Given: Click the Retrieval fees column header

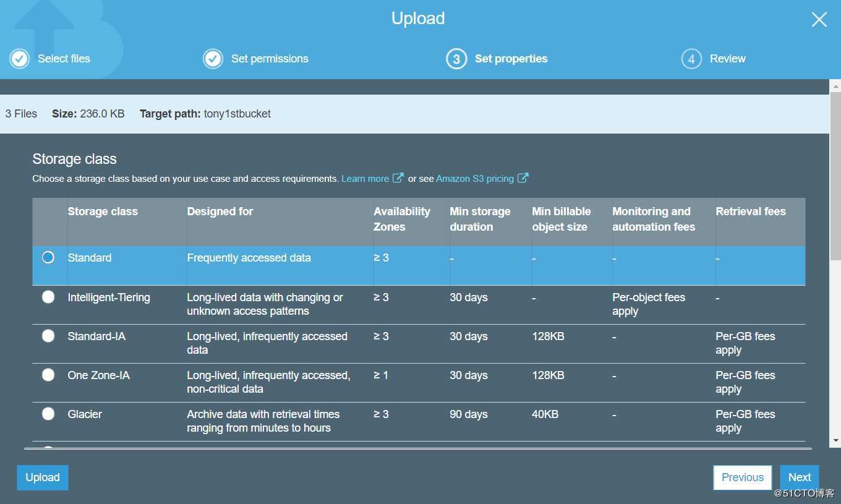Looking at the screenshot, I should pyautogui.click(x=751, y=211).
